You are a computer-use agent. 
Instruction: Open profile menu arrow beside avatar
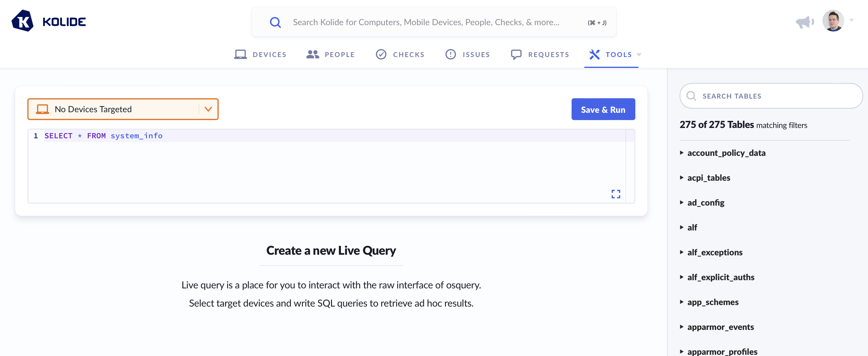click(852, 21)
